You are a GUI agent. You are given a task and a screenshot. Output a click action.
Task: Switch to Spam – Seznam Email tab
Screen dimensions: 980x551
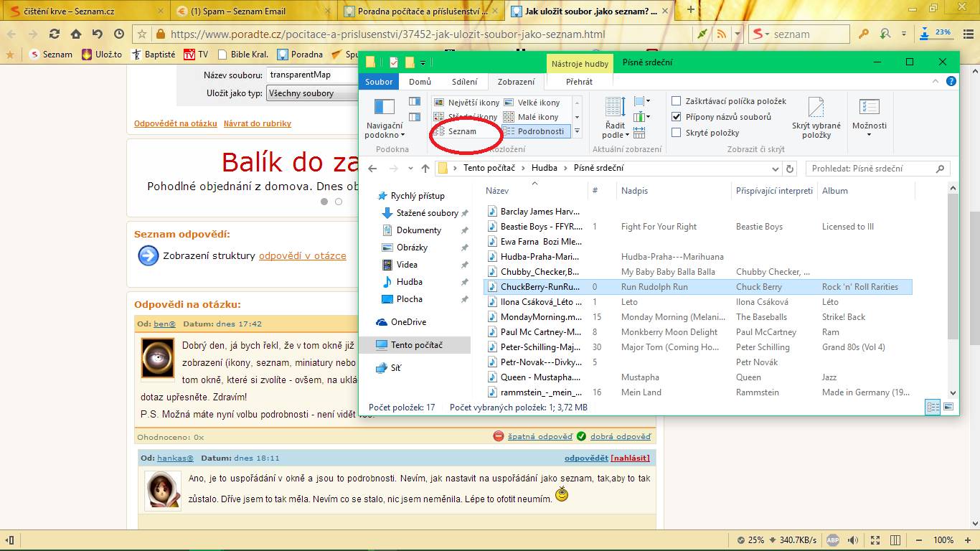tap(253, 11)
